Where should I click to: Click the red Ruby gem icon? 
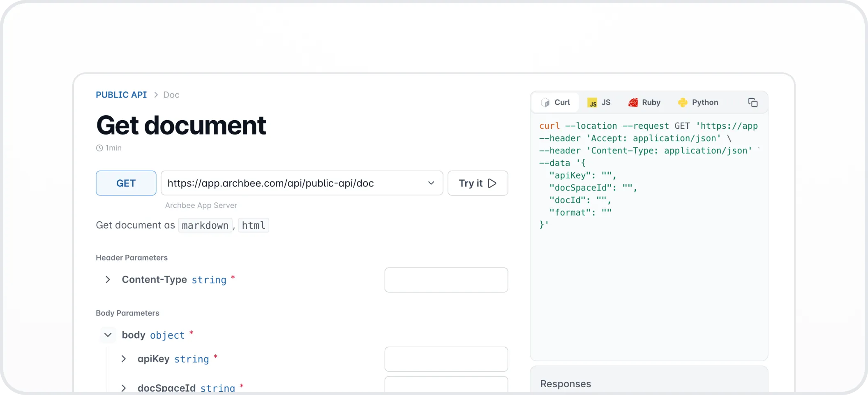coord(633,102)
